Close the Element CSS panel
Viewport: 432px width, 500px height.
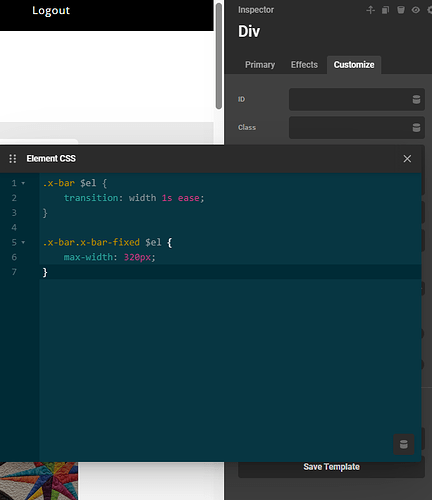point(407,159)
